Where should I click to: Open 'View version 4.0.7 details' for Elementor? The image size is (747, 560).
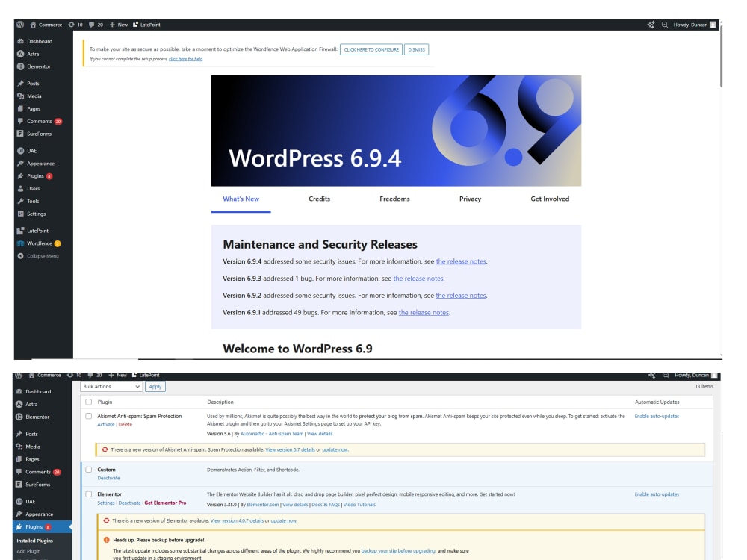pos(237,520)
